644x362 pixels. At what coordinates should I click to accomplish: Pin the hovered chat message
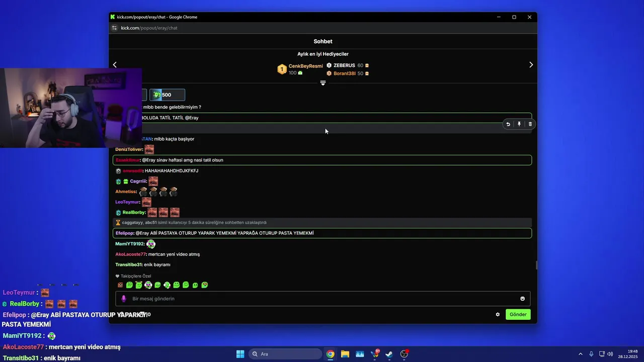(x=519, y=124)
